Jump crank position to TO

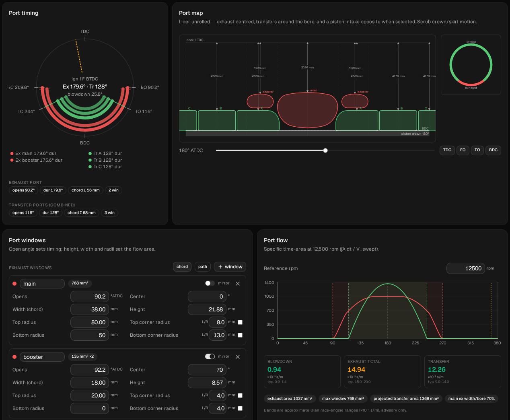point(477,150)
